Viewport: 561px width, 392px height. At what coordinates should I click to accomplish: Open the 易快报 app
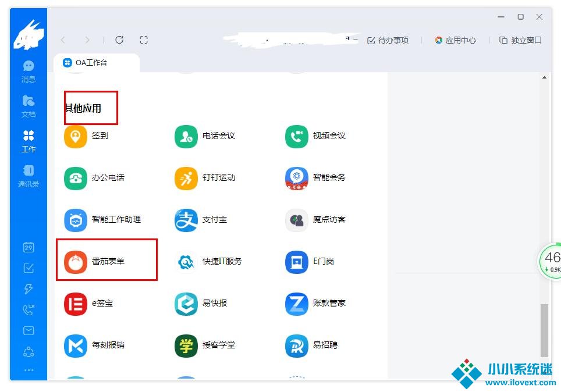pyautogui.click(x=201, y=304)
